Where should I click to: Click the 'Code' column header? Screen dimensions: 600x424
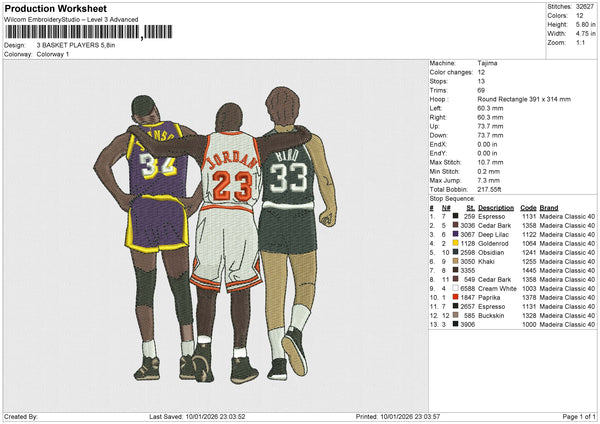point(528,208)
